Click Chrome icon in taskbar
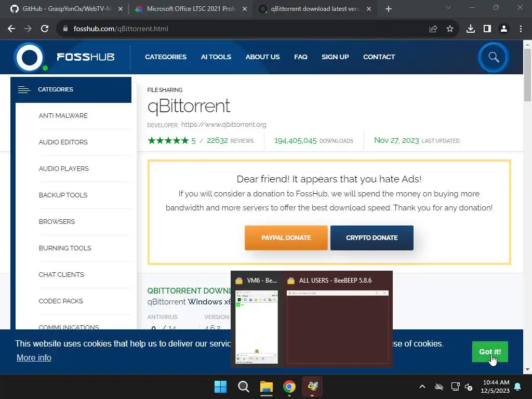Image resolution: width=532 pixels, height=399 pixels. click(289, 387)
